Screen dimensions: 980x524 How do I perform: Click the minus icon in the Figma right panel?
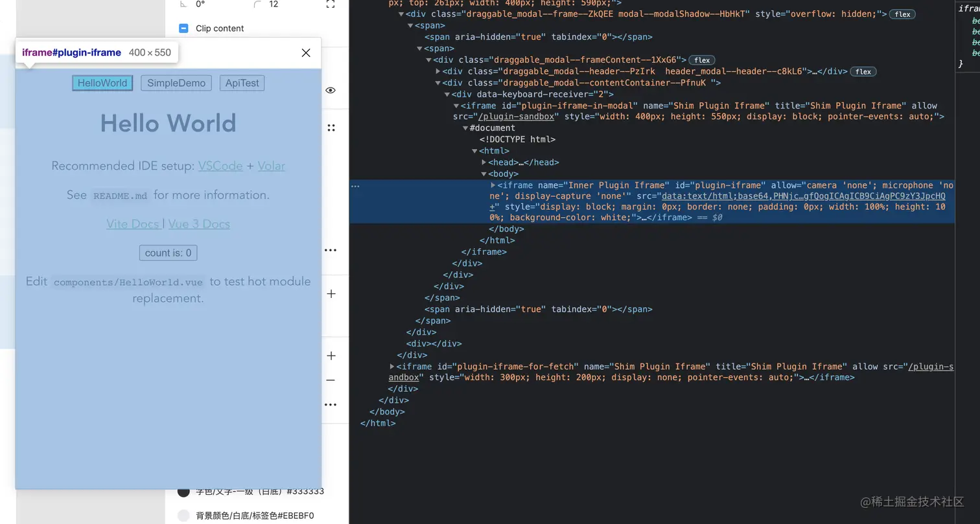[331, 380]
